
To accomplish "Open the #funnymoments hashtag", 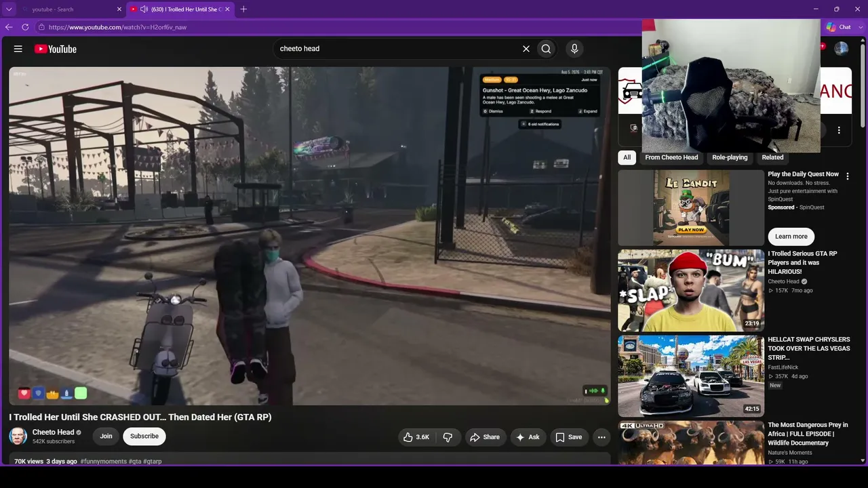I will tap(104, 462).
